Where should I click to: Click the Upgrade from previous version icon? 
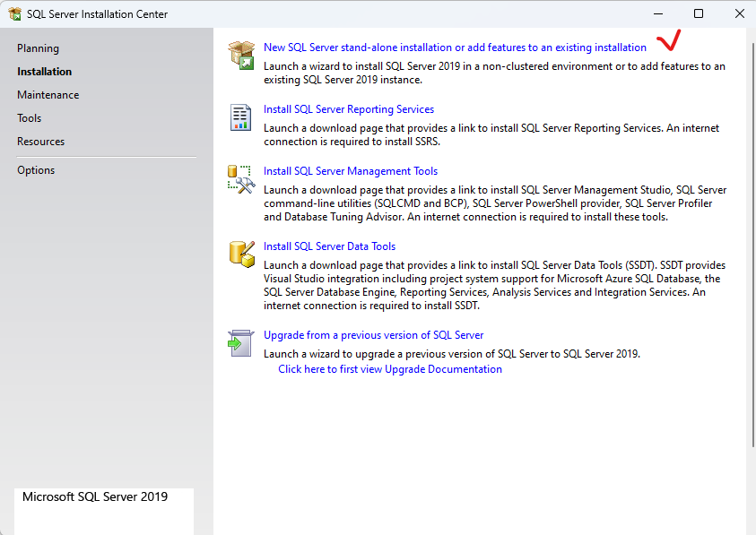(240, 343)
